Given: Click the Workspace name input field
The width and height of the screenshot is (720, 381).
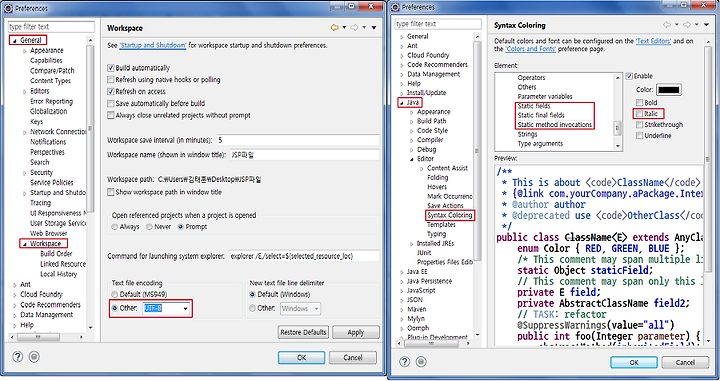Looking at the screenshot, I should tap(305, 155).
